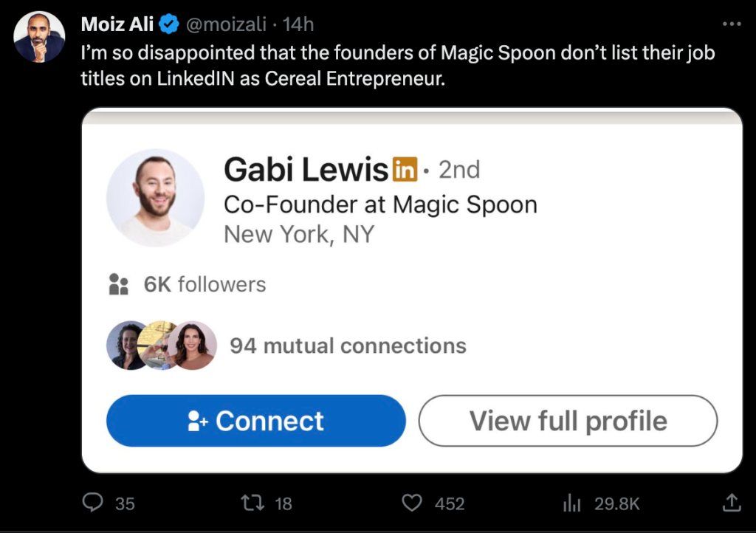
Task: Click Moiz Ali's blue verified badge
Action: coord(170,24)
